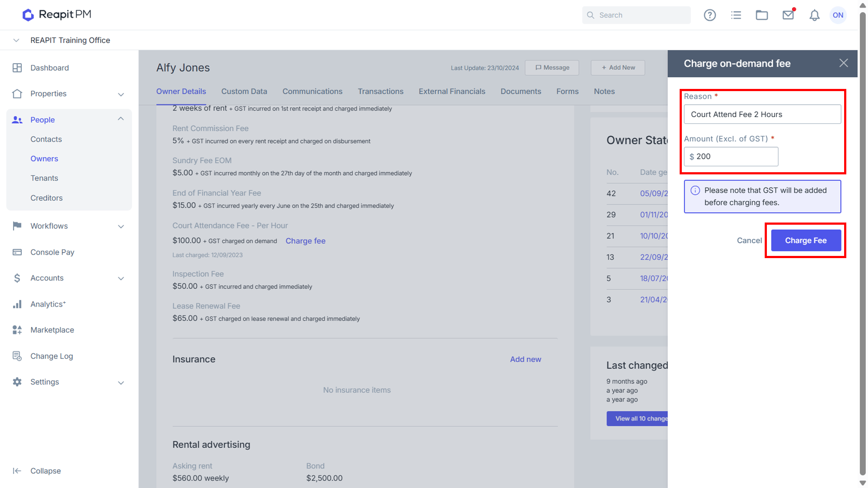Expand the Accounts menu chevron

click(x=121, y=278)
